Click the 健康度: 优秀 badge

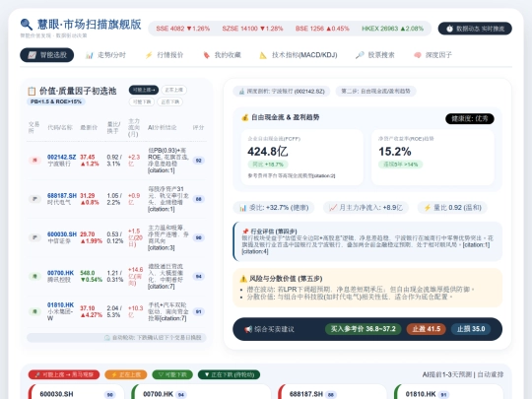[x=470, y=119]
